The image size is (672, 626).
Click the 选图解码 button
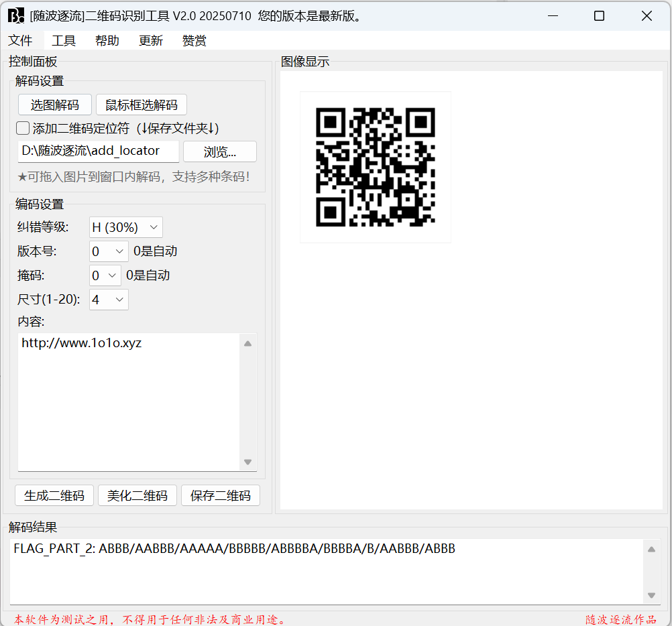coord(54,105)
